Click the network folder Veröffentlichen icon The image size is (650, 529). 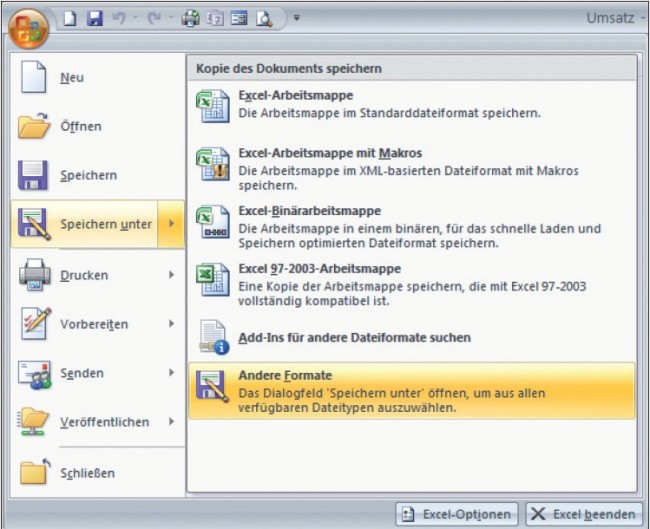click(33, 422)
